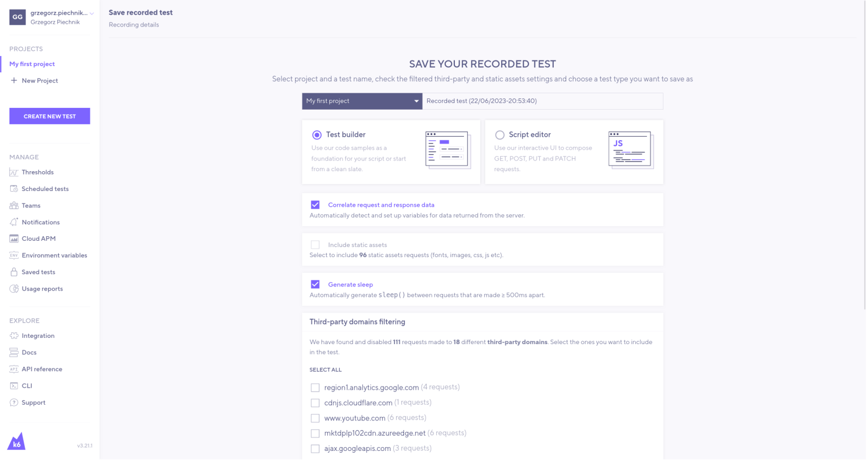Go to Scheduled tests page
The image size is (868, 460).
[45, 189]
